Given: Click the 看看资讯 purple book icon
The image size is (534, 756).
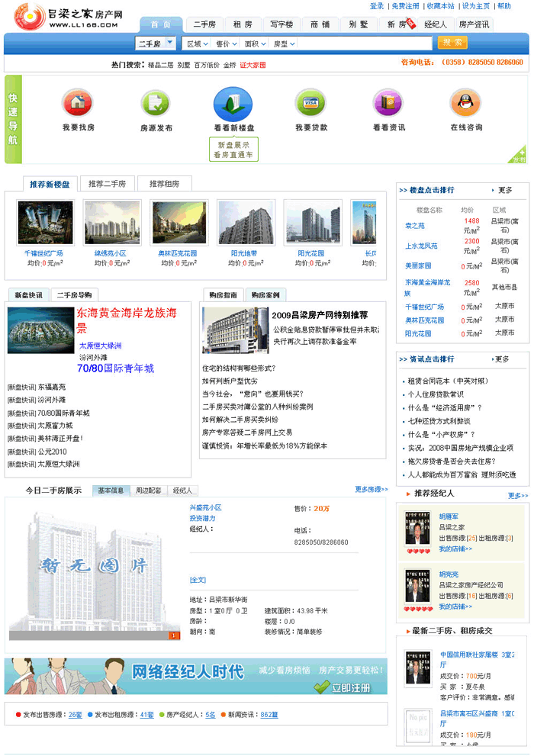Looking at the screenshot, I should (x=388, y=103).
